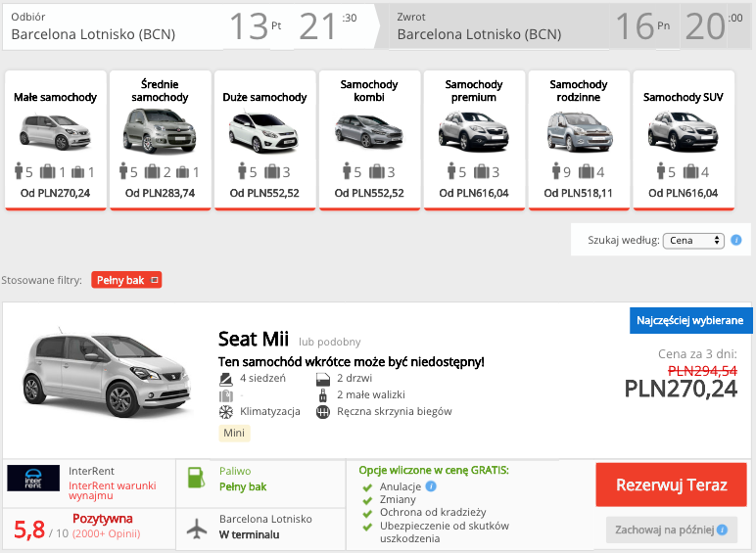Select the Samochody rodzinne category card

pos(579,140)
